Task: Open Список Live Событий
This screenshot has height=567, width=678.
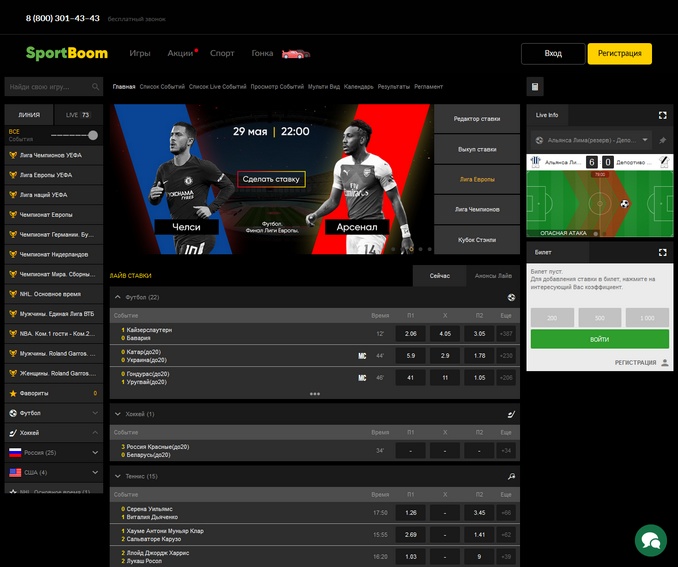Action: (x=217, y=86)
